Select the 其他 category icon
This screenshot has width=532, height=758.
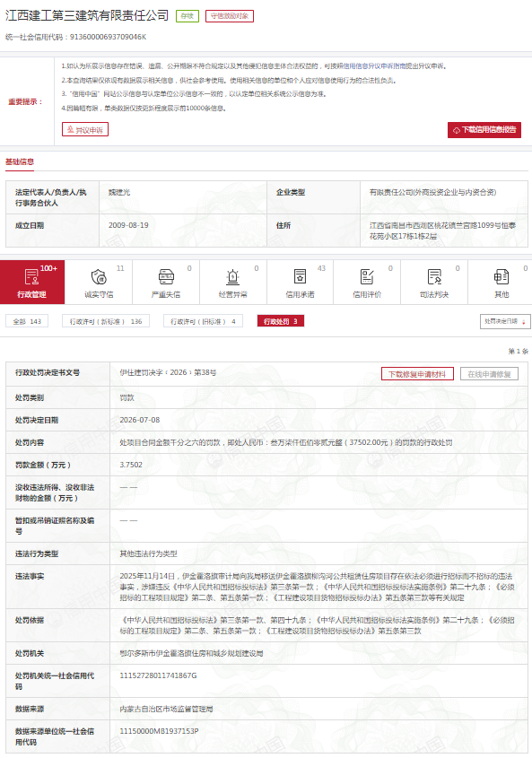click(501, 277)
